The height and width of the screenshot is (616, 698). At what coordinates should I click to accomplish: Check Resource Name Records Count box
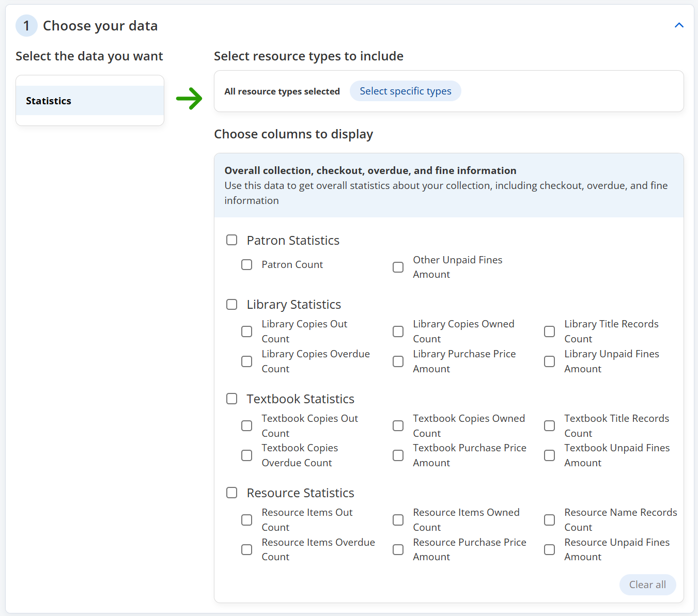pos(550,520)
